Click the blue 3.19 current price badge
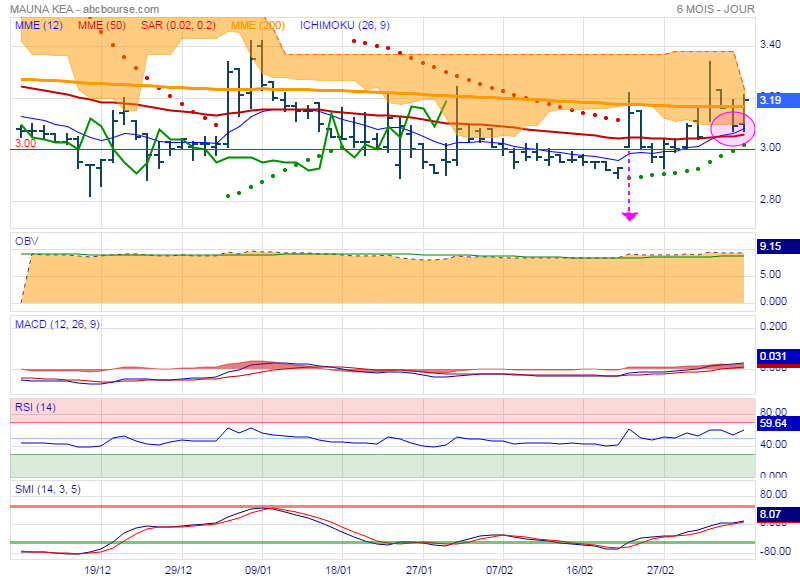 [778, 100]
